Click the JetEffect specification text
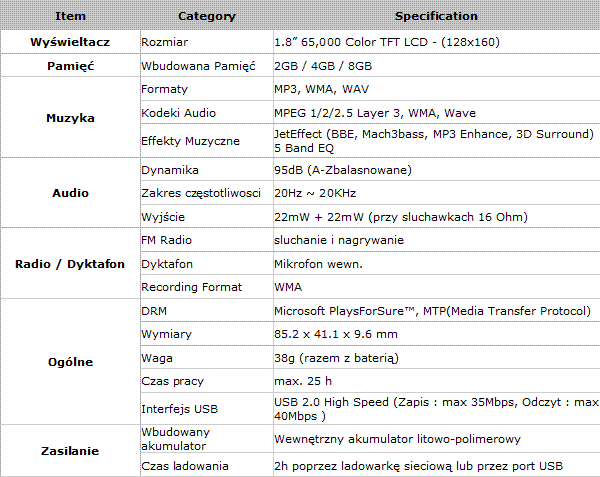 432,141
